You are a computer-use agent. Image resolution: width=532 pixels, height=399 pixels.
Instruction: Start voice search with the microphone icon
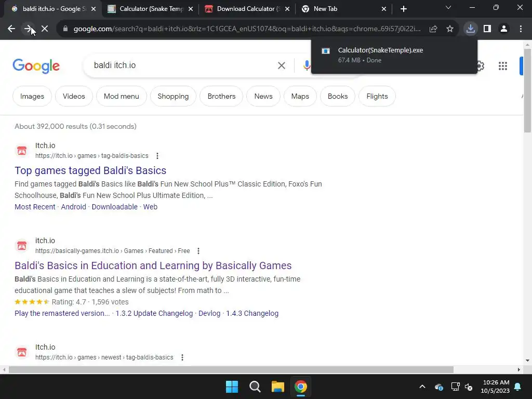307,65
